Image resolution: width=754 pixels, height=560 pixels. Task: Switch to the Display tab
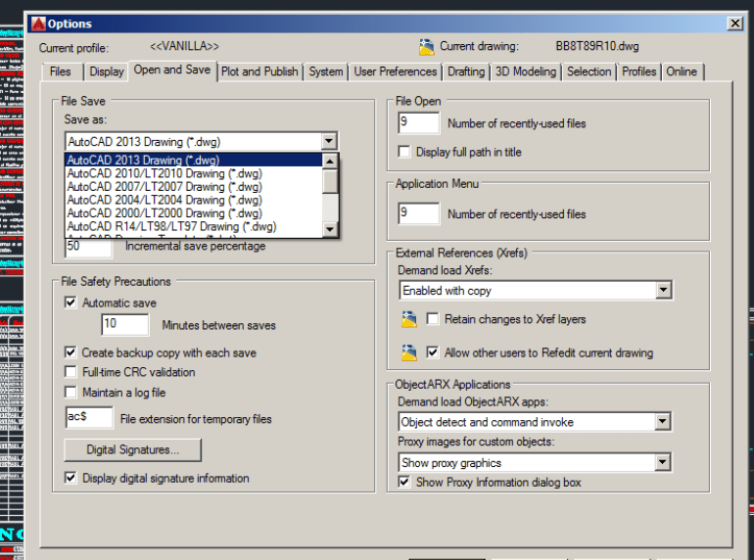tap(107, 71)
